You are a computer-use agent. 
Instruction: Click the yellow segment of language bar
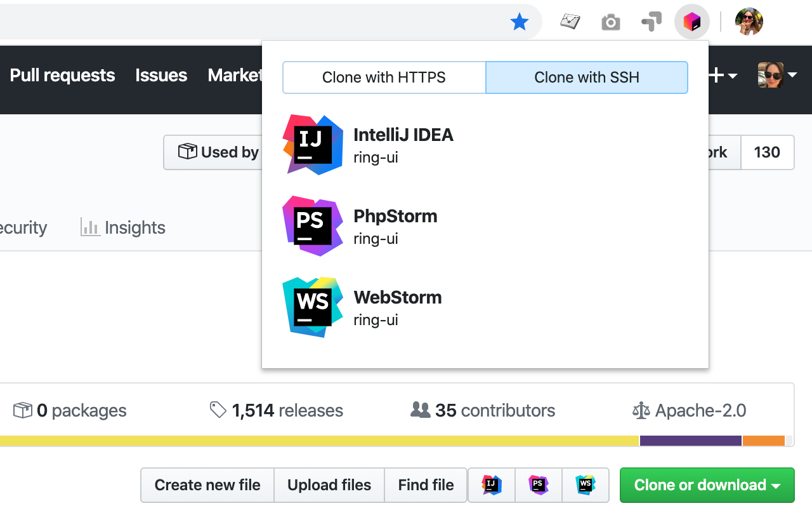point(319,441)
